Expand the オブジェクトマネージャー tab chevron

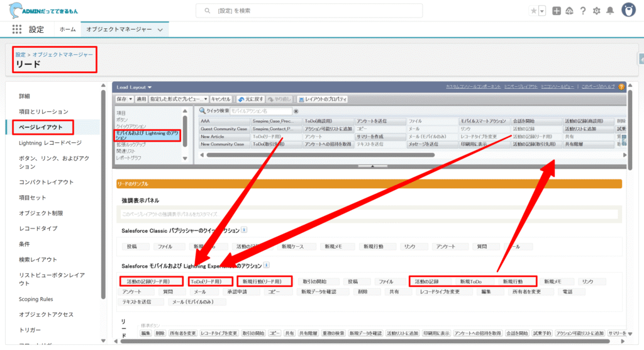[160, 30]
